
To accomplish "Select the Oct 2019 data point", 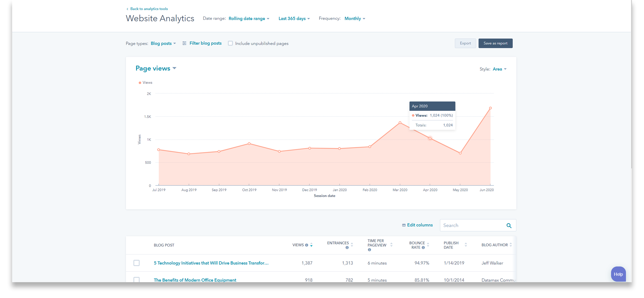I will pyautogui.click(x=249, y=144).
